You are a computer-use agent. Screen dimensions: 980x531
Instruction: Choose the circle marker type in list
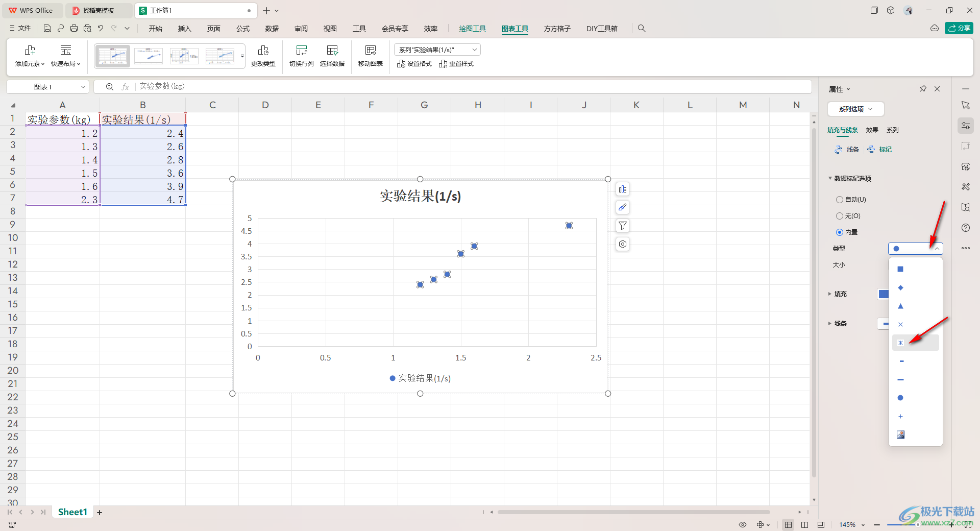(900, 398)
